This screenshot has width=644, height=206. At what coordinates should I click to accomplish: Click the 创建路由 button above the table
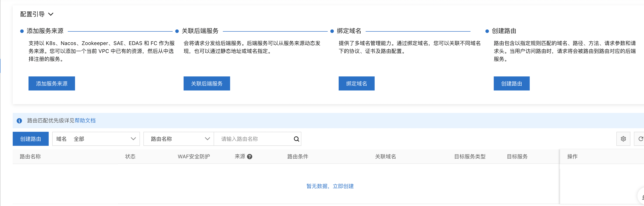coord(31,139)
